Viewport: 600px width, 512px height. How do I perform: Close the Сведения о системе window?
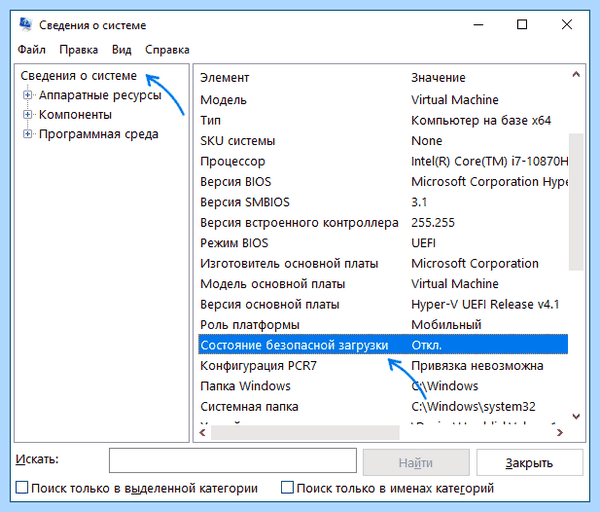[x=567, y=24]
